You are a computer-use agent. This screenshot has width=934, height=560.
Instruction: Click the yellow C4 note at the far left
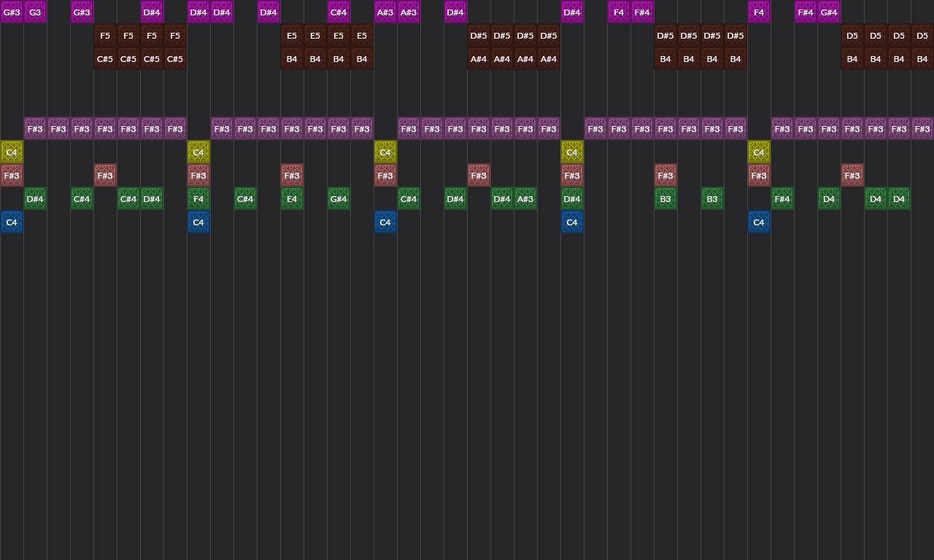(x=11, y=152)
